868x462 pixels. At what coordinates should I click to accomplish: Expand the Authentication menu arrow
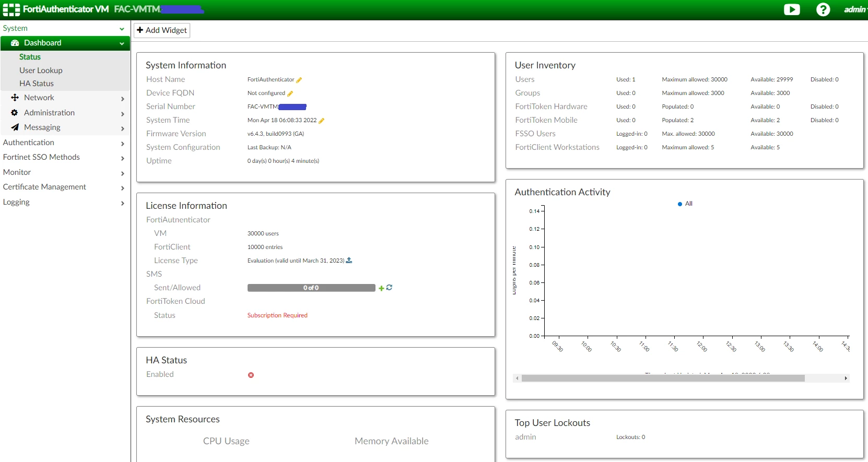(x=123, y=143)
